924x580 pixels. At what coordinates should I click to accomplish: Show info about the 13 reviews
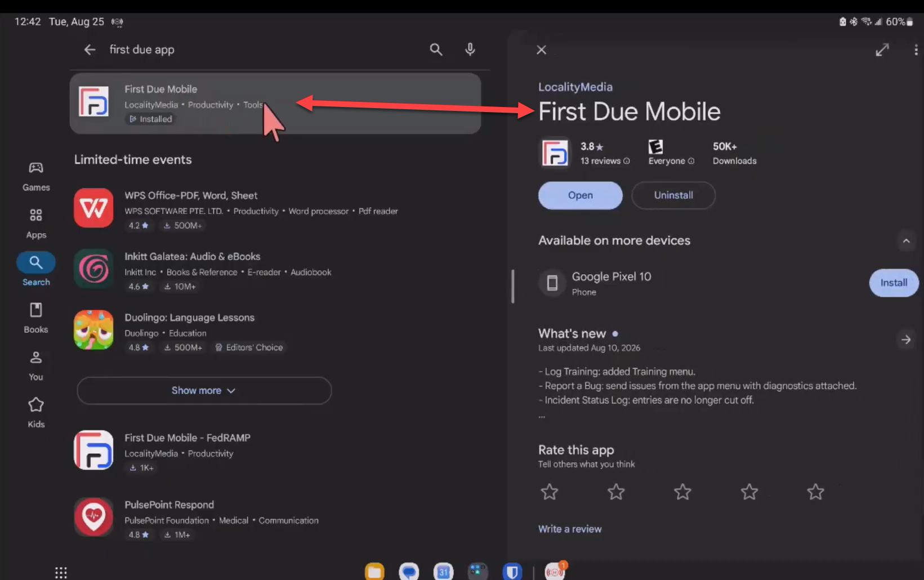click(626, 161)
